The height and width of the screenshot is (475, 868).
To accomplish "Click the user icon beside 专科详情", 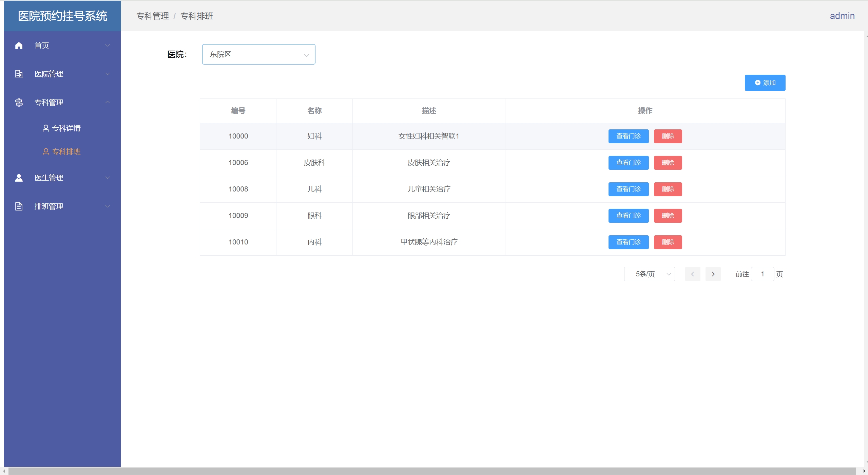I will click(x=46, y=128).
